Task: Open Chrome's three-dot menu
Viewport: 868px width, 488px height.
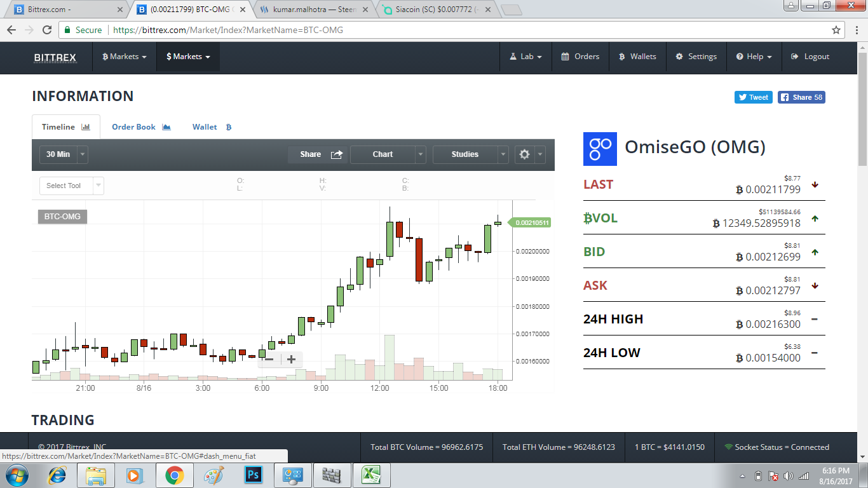Action: 856,30
